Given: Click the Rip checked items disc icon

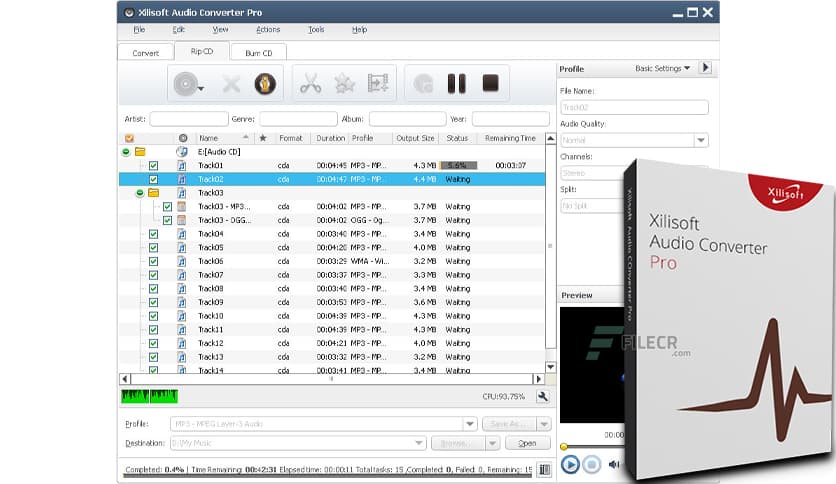Looking at the screenshot, I should [x=423, y=84].
